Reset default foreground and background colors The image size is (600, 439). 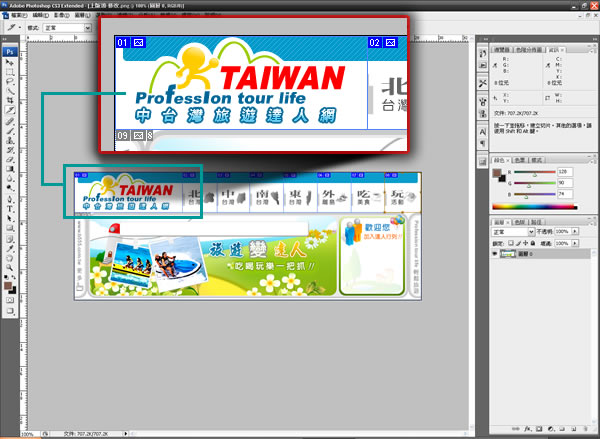[x=6, y=277]
